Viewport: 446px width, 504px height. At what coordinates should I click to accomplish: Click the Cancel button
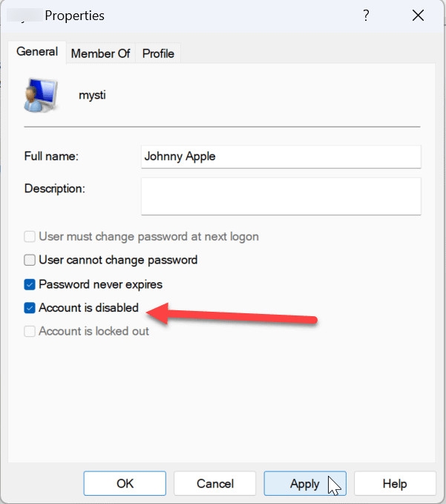pyautogui.click(x=215, y=483)
